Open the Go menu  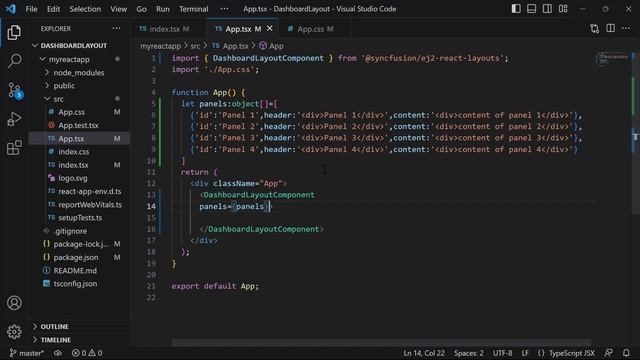click(x=141, y=9)
